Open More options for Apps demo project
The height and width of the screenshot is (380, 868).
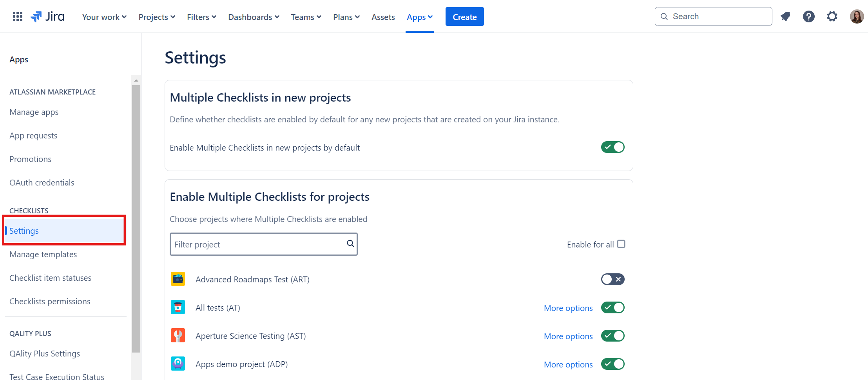click(568, 364)
